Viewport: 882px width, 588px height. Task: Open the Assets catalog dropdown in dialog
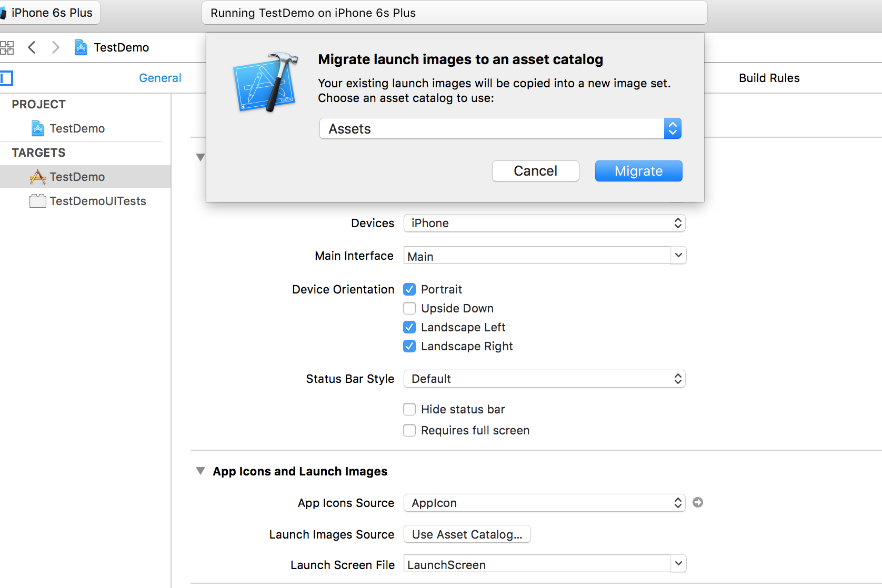click(500, 128)
